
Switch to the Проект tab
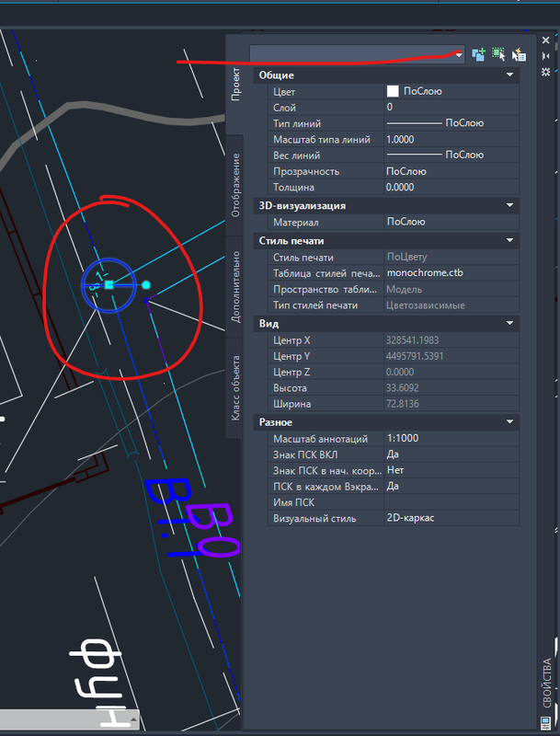pos(235,85)
